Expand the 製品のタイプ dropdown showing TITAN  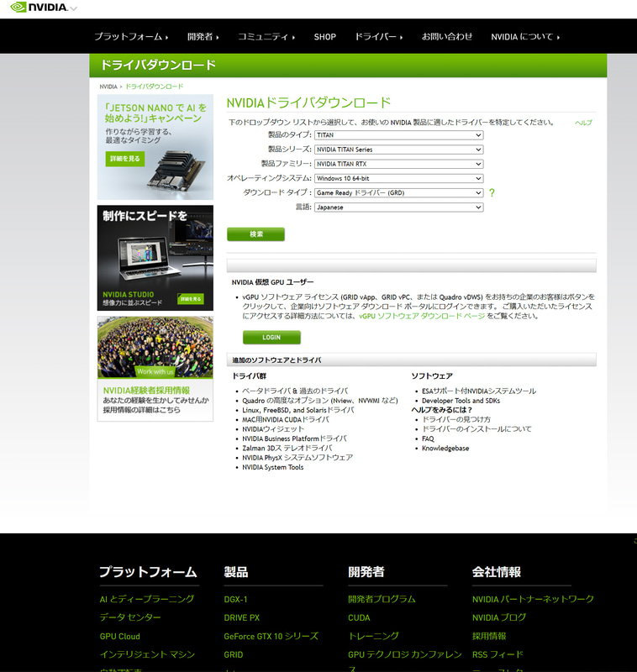point(398,135)
